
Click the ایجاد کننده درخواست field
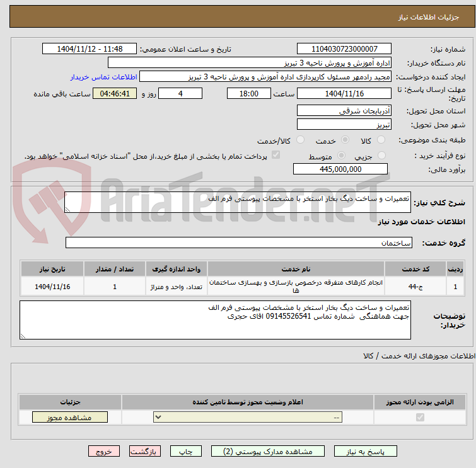point(265,77)
